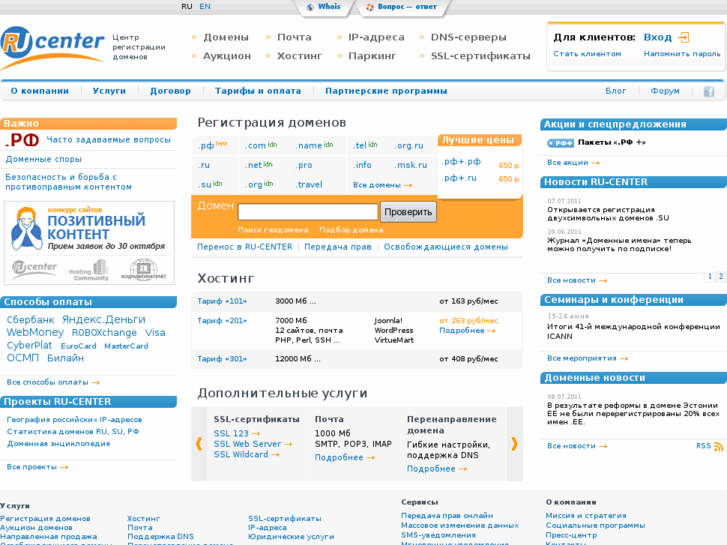
Task: Switch language to EN
Action: tap(205, 6)
